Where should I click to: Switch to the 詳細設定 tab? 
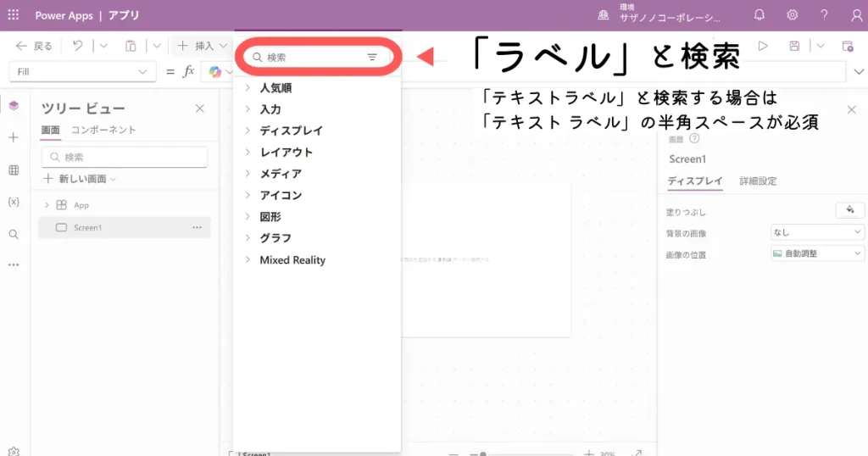[758, 181]
